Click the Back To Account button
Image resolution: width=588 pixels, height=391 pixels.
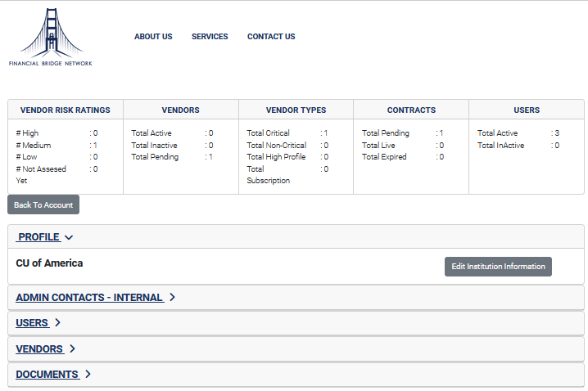pos(43,204)
